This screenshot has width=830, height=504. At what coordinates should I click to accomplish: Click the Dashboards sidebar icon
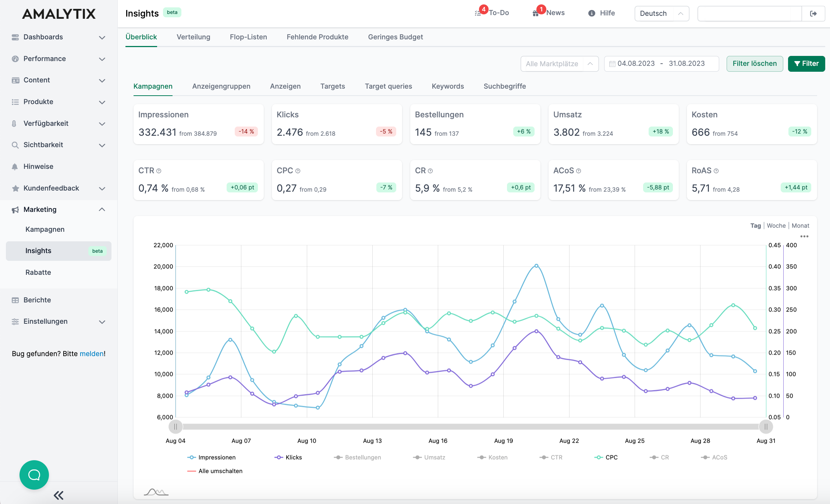tap(15, 37)
